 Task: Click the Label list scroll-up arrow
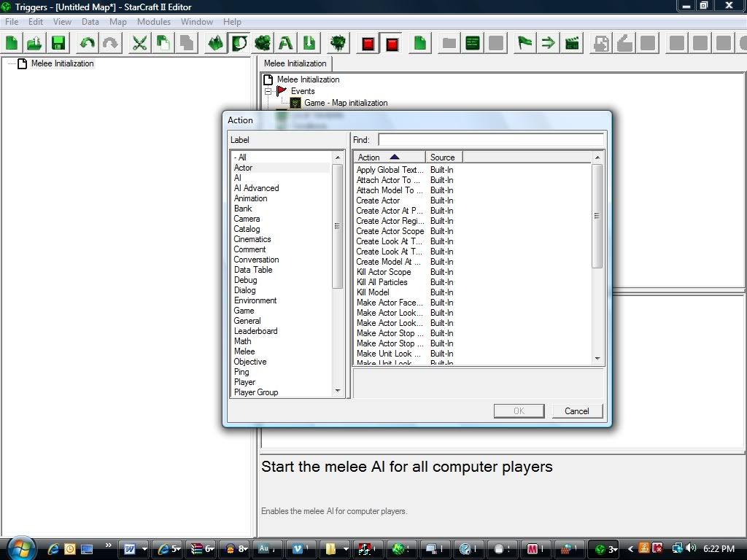(x=338, y=157)
